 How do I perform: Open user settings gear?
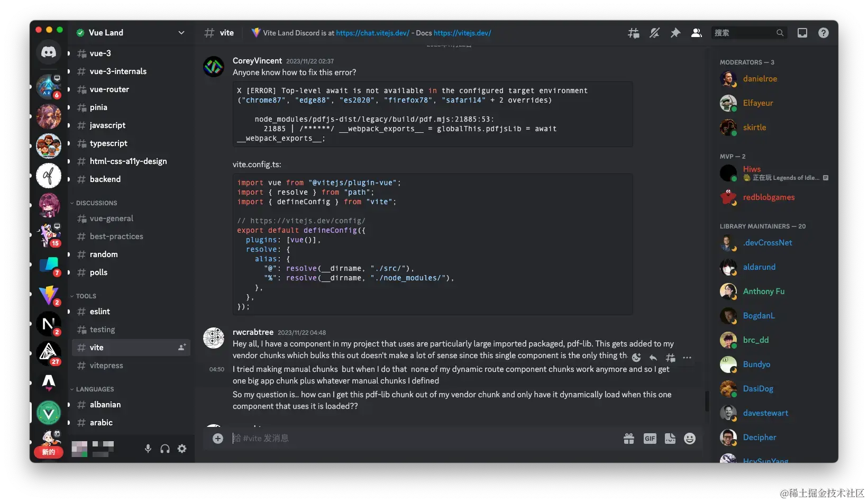182,449
